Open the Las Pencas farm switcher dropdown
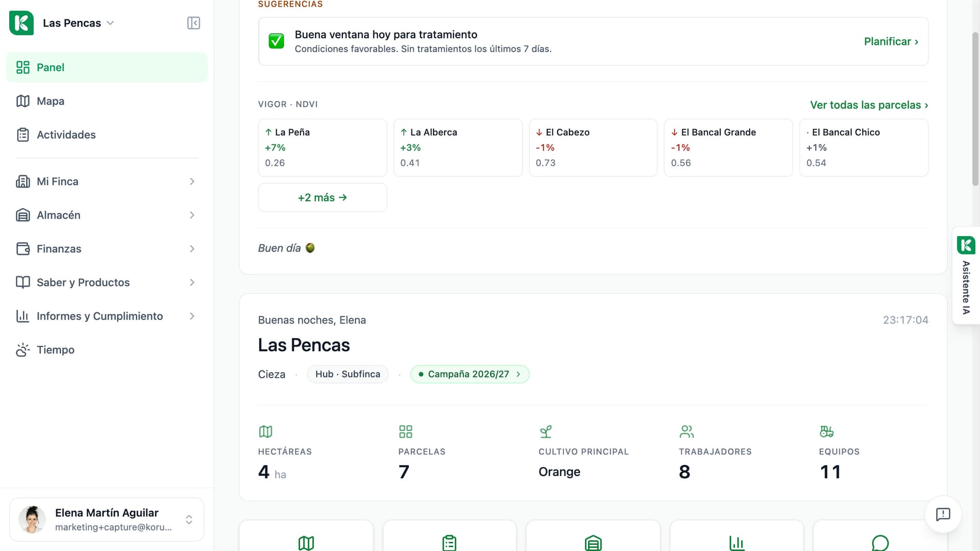 coord(78,23)
